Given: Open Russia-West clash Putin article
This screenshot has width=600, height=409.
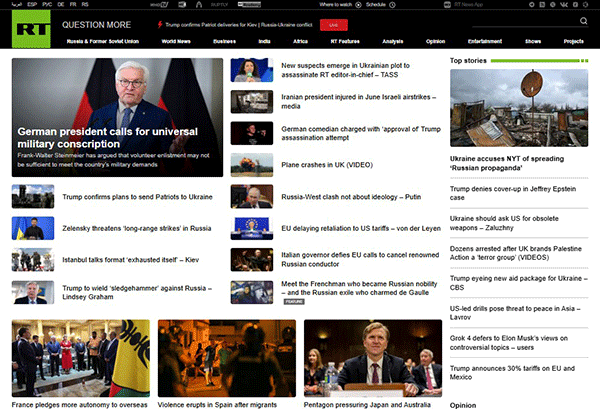Looking at the screenshot, I should click(351, 197).
